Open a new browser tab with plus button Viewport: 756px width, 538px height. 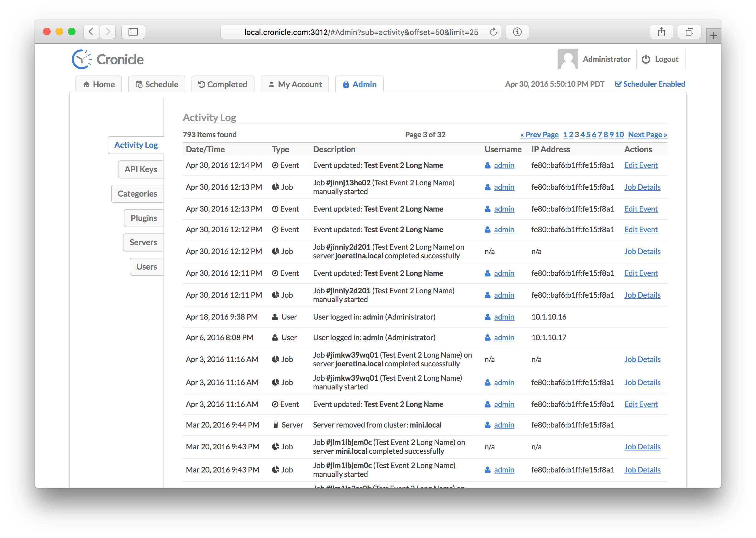[713, 36]
